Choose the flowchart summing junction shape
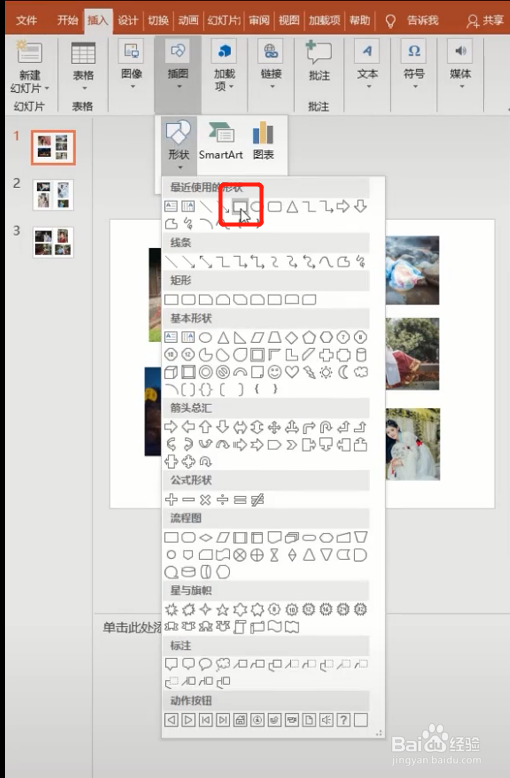The width and height of the screenshot is (510, 778). pos(240,555)
